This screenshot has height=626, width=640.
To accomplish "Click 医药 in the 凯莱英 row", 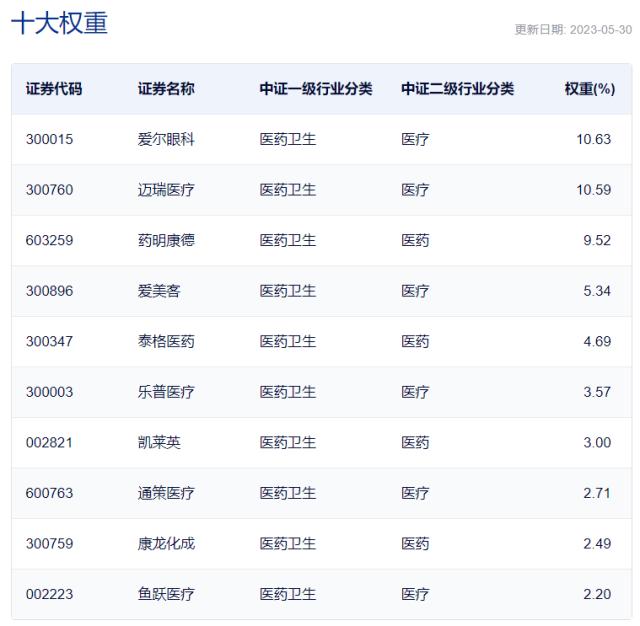I will click(415, 442).
